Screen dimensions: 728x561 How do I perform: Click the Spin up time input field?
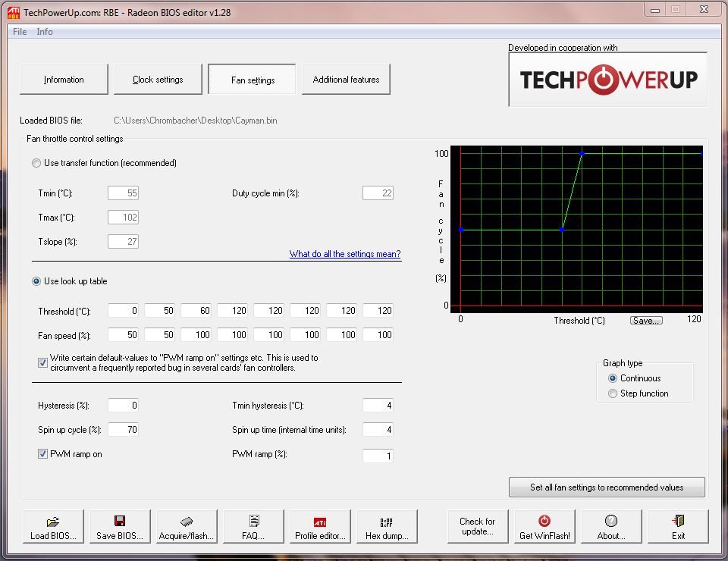point(378,430)
